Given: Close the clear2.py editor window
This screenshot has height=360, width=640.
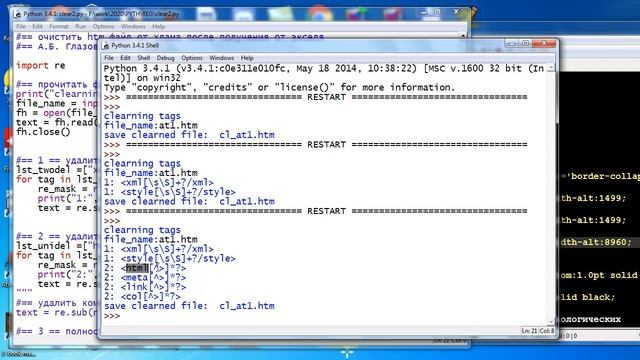Looking at the screenshot, I should [x=456, y=12].
